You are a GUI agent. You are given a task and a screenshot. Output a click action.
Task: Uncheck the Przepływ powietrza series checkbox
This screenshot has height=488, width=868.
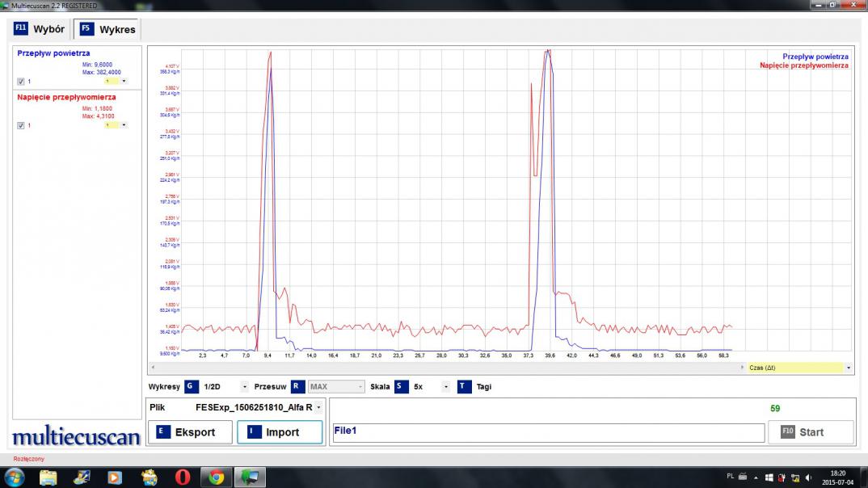pos(21,82)
